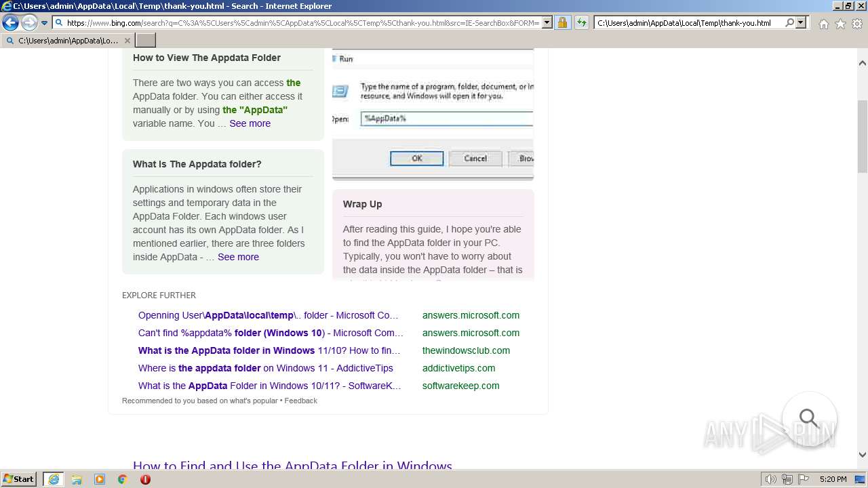The image size is (868, 488).
Task: Open 'What is the AppData Folder' SoftwareKeep link
Action: pos(270,386)
